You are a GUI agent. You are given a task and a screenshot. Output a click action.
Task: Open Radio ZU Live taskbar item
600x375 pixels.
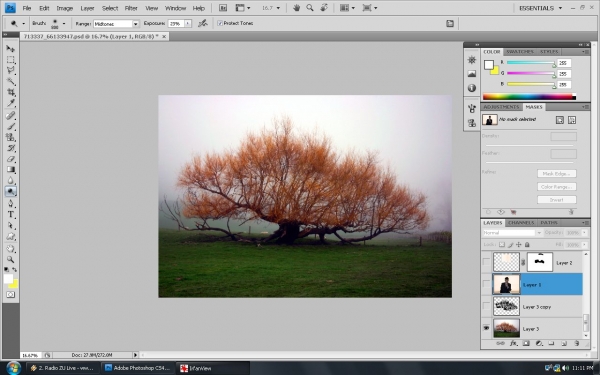(x=64, y=368)
